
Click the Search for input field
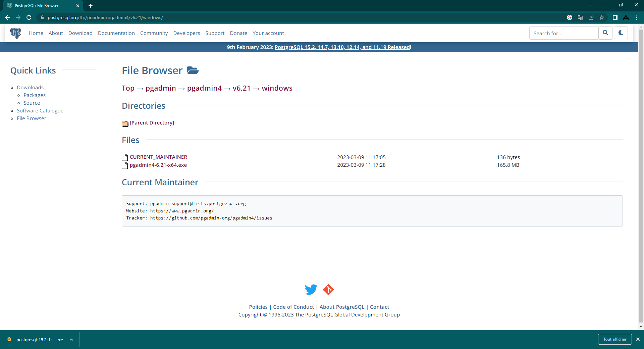click(x=564, y=33)
